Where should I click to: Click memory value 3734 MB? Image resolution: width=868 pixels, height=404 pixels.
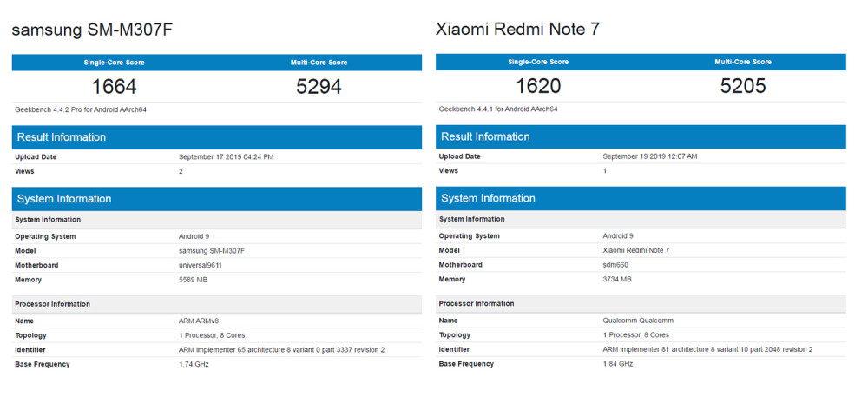tap(616, 279)
